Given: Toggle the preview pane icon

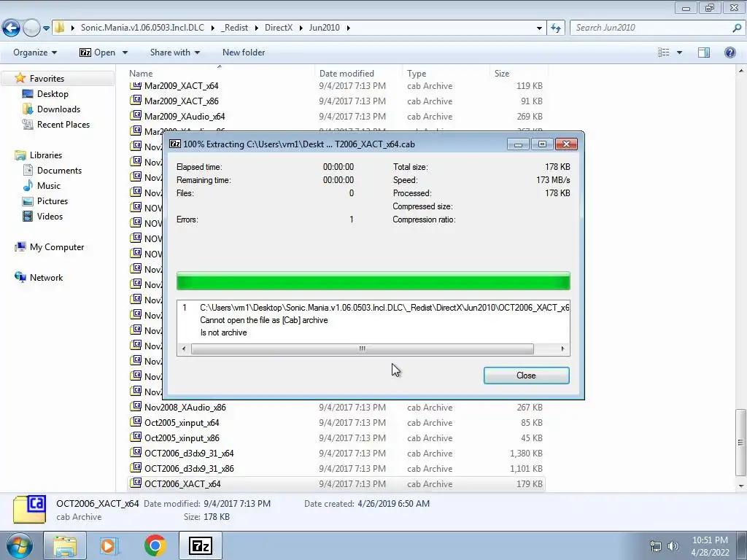Looking at the screenshot, I should coord(704,52).
